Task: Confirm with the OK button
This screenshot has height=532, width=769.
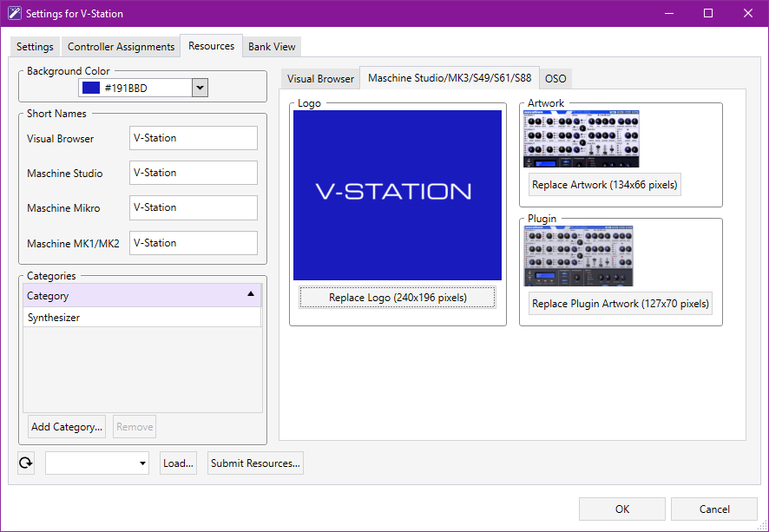Action: [621, 509]
